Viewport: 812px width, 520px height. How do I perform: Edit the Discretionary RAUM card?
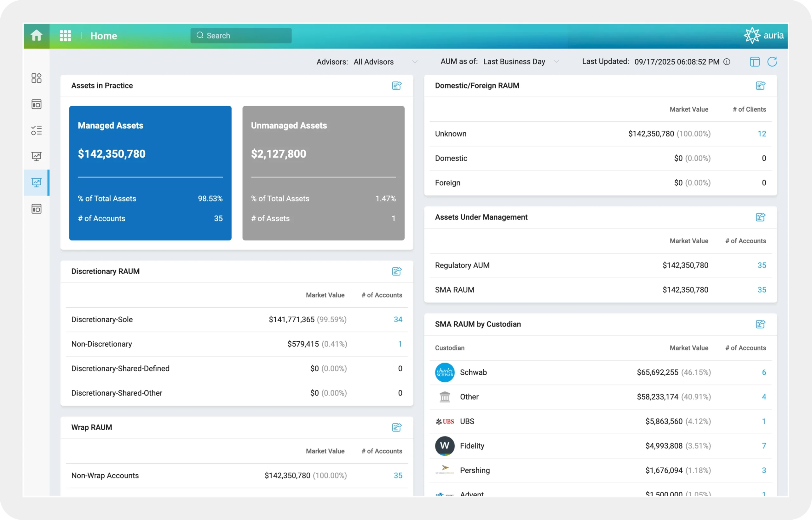click(x=396, y=271)
